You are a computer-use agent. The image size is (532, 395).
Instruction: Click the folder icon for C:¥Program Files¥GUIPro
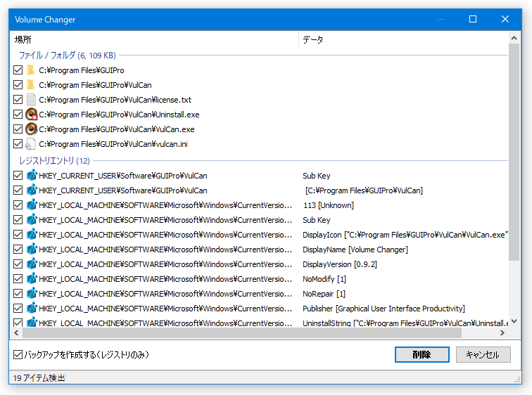tap(31, 70)
